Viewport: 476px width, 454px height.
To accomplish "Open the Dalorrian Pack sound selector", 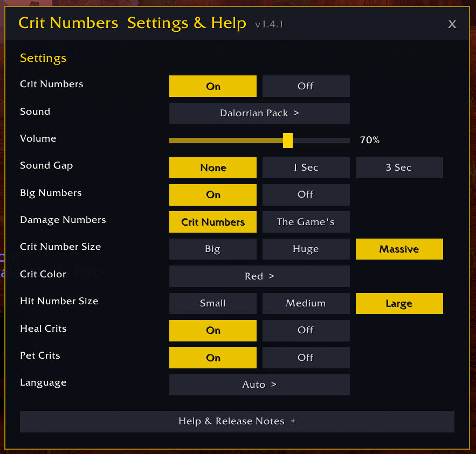I will [259, 113].
